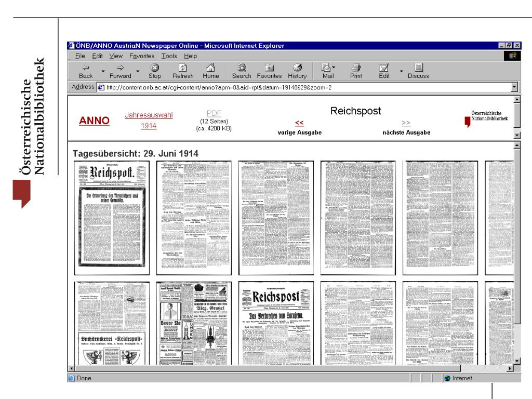The width and height of the screenshot is (532, 399).
Task: Click the horizontal scrollbar thumb
Action: click(x=268, y=368)
